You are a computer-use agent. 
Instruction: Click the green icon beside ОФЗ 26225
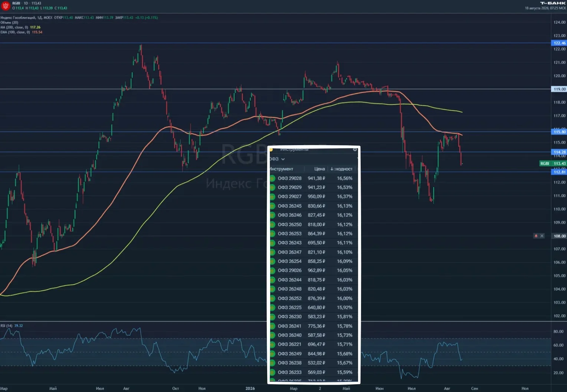tap(272, 308)
